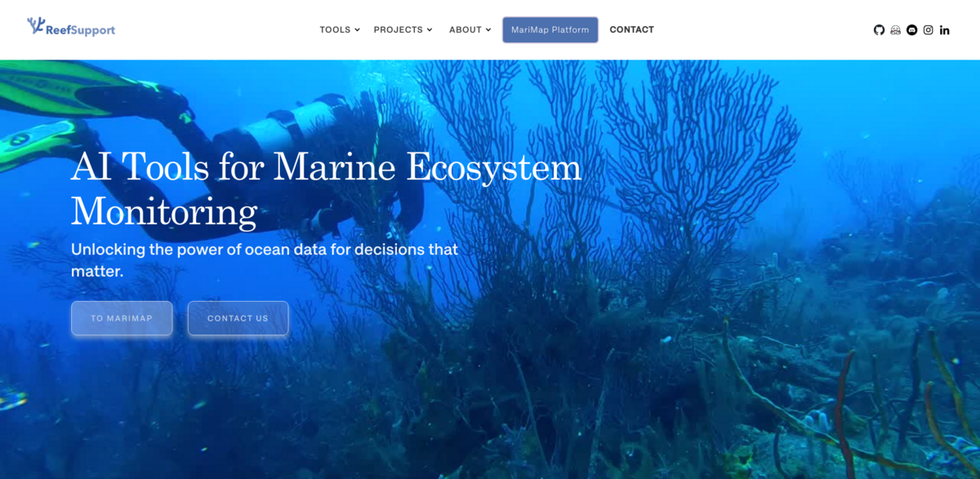Open the ABOUT dropdown chevron
This screenshot has height=479, width=980.
488,29
